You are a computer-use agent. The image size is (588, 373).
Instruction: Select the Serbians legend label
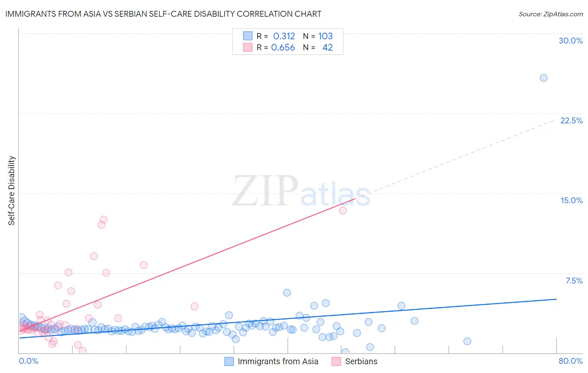tap(361, 361)
